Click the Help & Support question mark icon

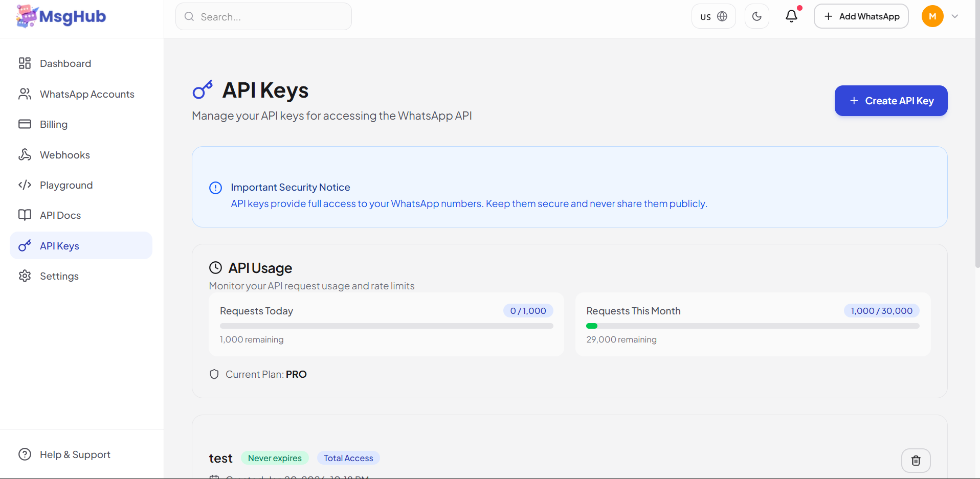pos(25,454)
